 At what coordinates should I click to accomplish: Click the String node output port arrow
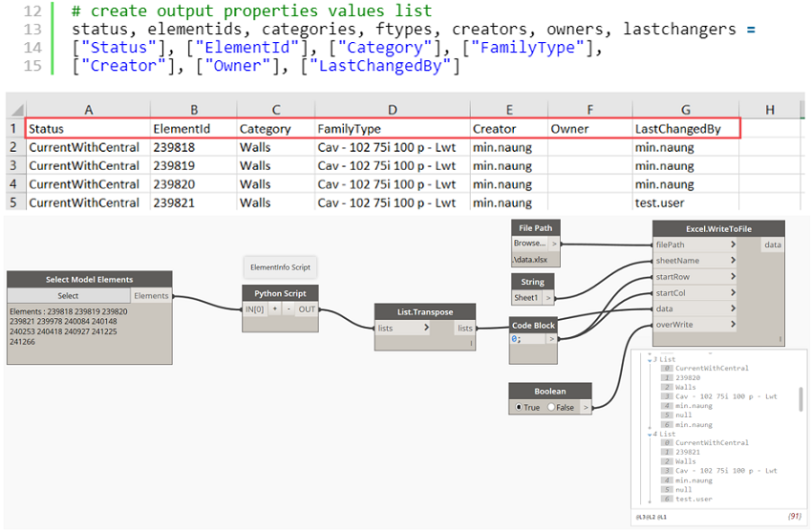pyautogui.click(x=549, y=297)
